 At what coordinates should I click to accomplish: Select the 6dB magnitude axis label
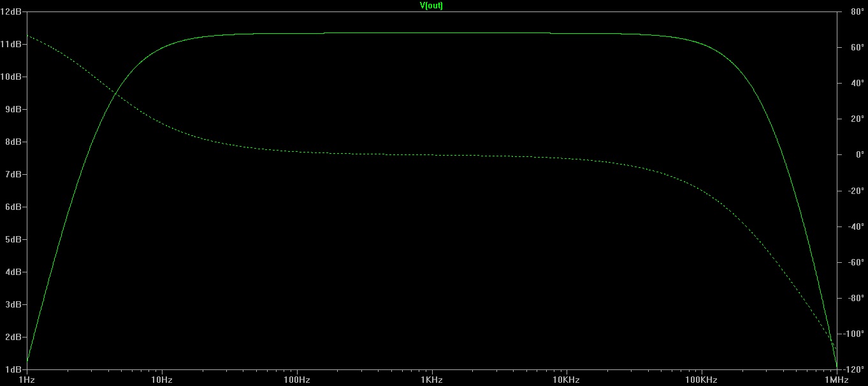click(14, 207)
